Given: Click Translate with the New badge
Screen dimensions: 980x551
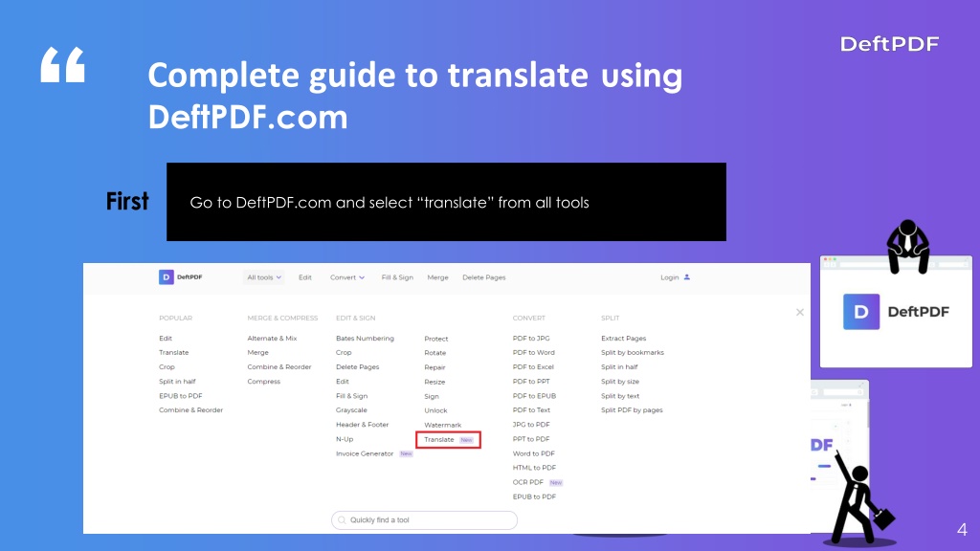Looking at the screenshot, I should coord(448,439).
